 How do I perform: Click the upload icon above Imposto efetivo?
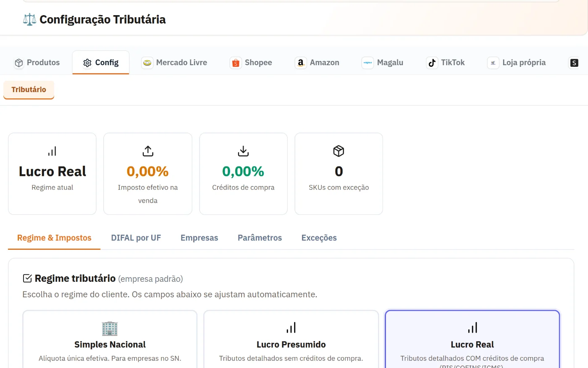tap(148, 151)
